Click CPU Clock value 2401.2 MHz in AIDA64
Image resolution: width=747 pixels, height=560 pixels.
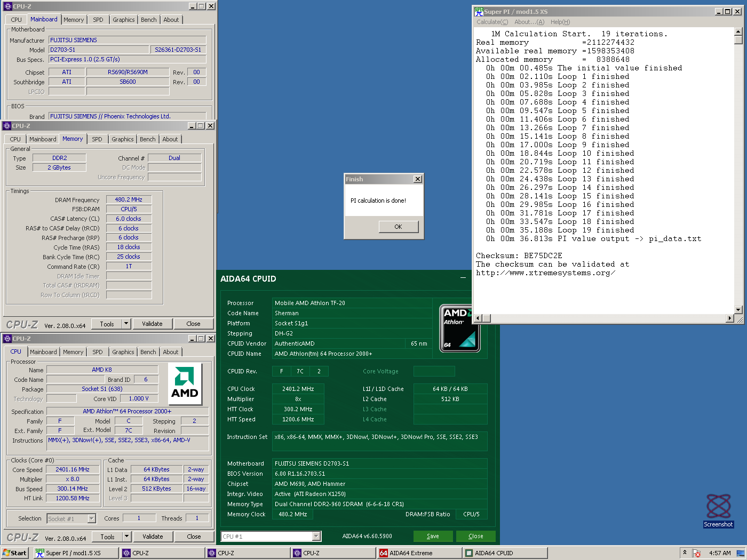tap(298, 389)
